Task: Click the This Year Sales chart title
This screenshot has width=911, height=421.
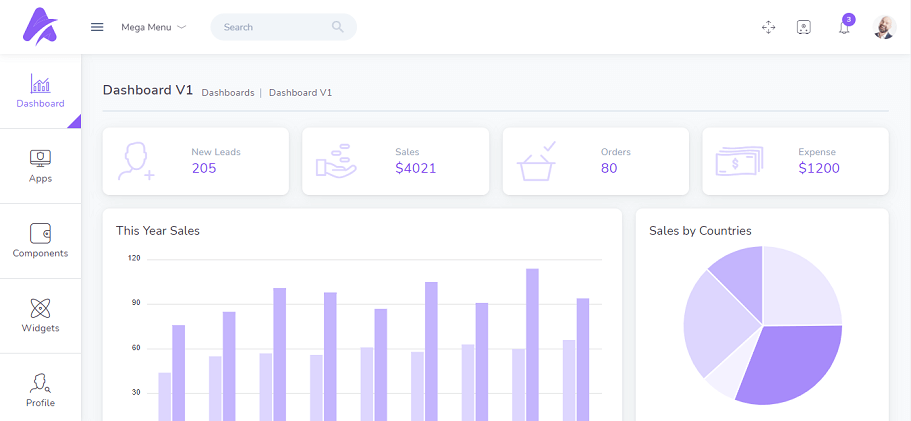Action: [157, 231]
